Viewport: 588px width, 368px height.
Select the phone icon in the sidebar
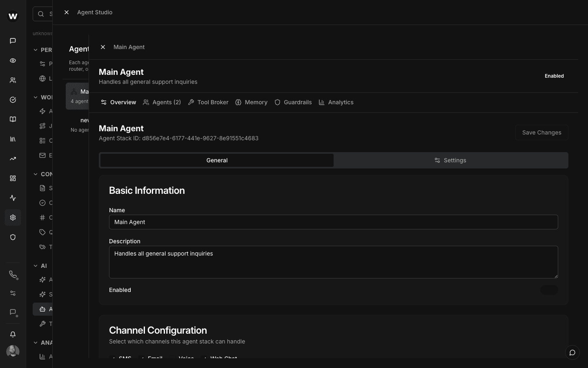tap(13, 274)
